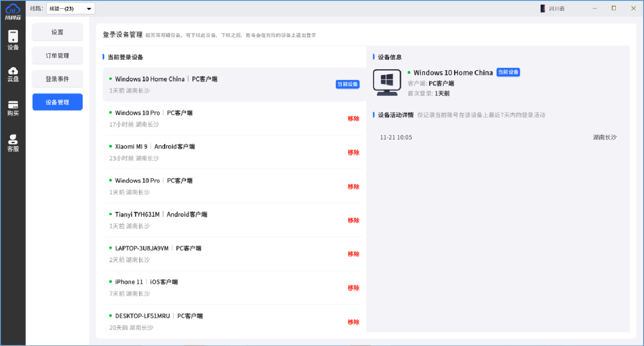644x346 pixels.
Task: Switch to the 订单管理 section
Action: (57, 55)
